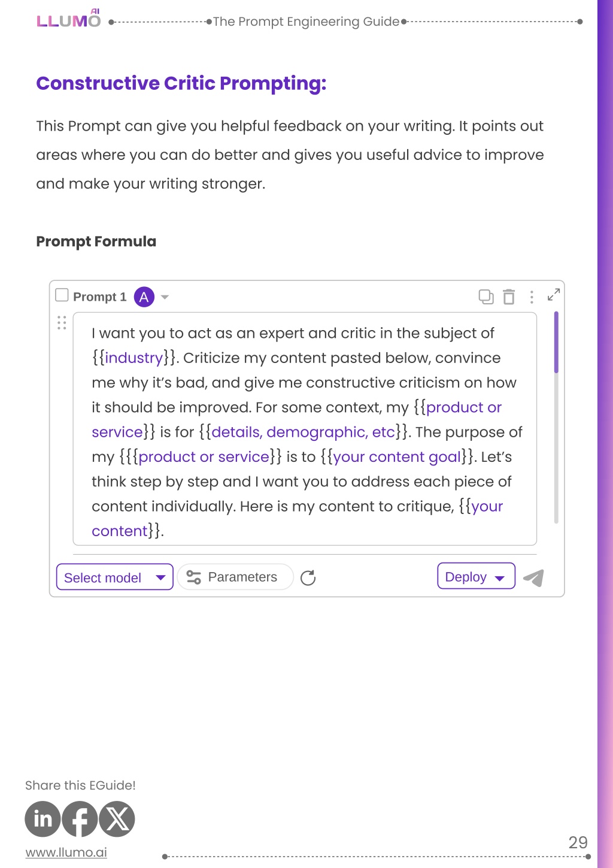Image resolution: width=613 pixels, height=868 pixels.
Task: Click inside the prompt text field
Action: (x=305, y=429)
